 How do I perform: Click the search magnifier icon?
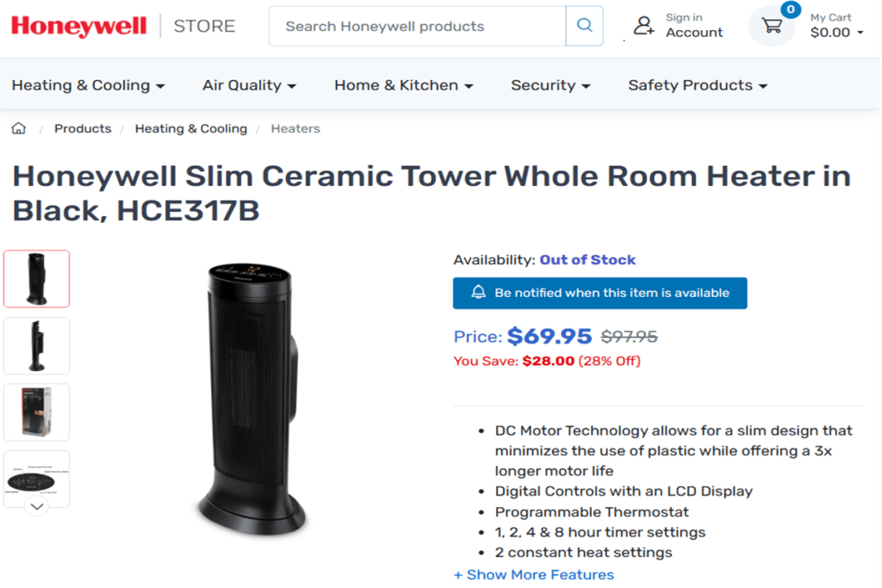pos(584,26)
